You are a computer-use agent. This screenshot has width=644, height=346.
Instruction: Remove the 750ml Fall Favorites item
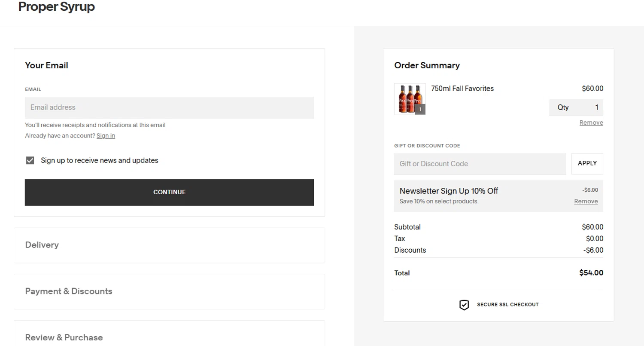click(x=591, y=123)
